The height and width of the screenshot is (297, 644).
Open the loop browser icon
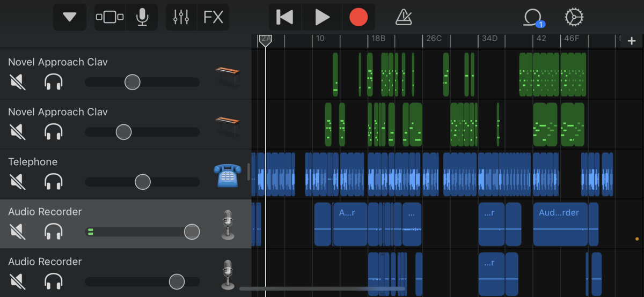pos(533,17)
